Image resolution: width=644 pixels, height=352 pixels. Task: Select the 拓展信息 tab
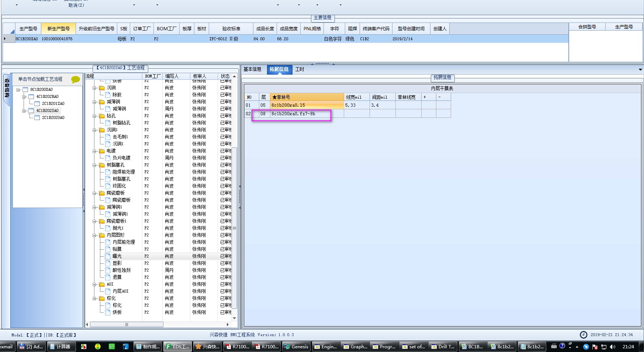(x=279, y=69)
